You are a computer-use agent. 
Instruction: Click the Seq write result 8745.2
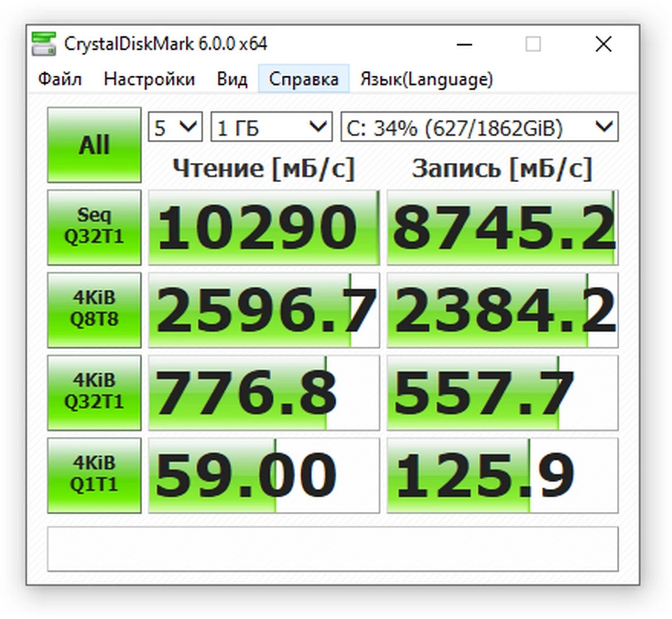coord(503,227)
